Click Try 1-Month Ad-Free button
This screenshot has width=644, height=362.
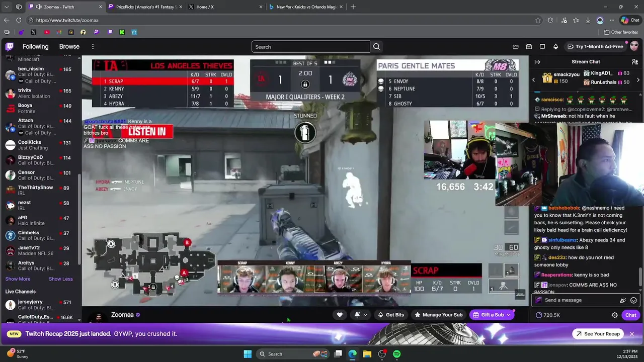pos(595,47)
